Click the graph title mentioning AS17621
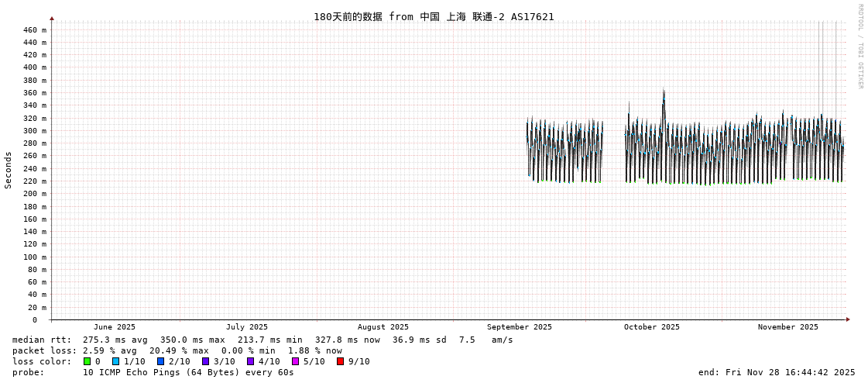 (434, 16)
